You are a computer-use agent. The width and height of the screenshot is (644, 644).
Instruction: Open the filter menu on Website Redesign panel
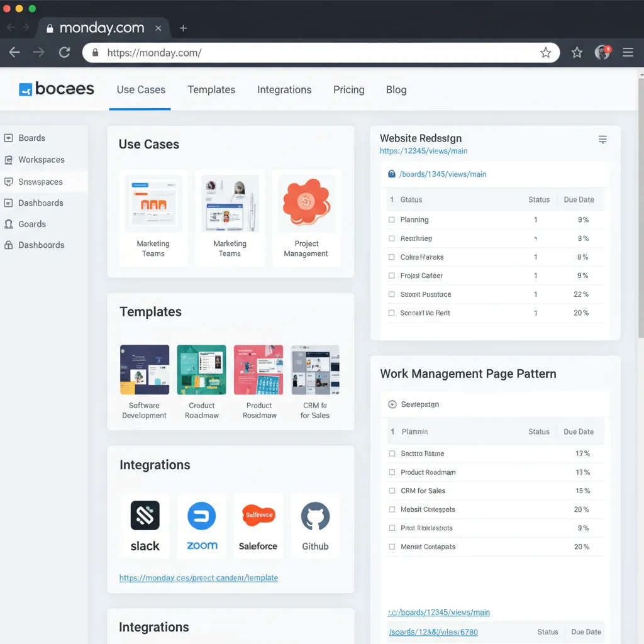[602, 140]
